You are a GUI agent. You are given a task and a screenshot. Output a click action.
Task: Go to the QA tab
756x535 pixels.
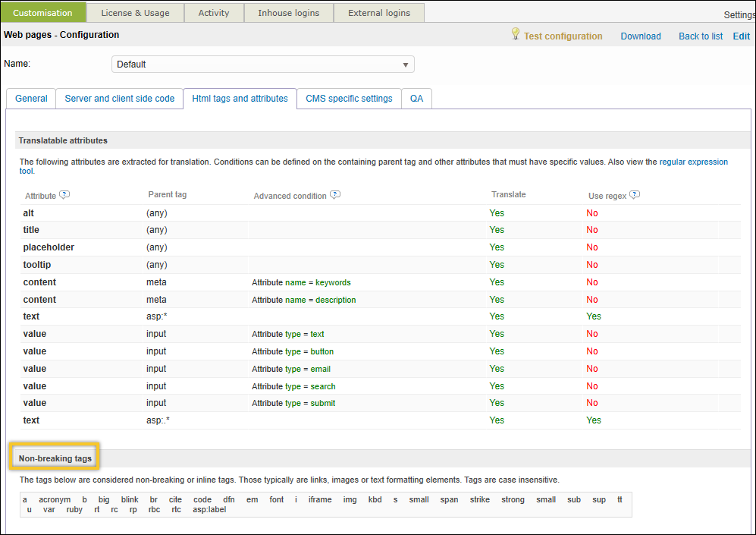[417, 99]
